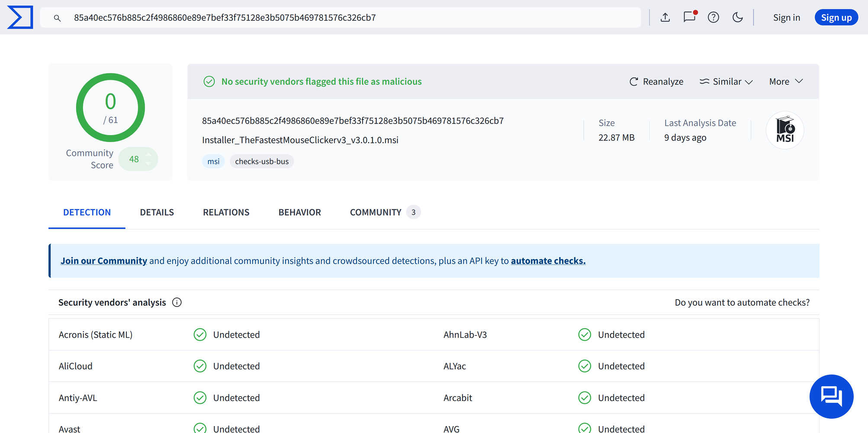Upvote the Community Score
The width and height of the screenshot is (868, 433).
point(148,155)
